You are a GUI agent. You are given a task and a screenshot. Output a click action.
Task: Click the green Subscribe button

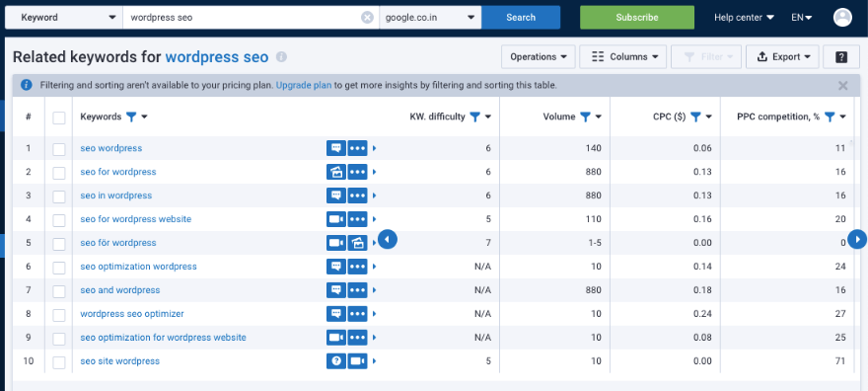[637, 17]
